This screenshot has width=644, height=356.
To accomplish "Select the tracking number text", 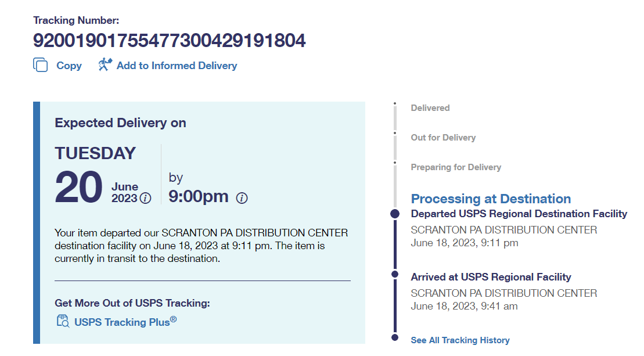I will pyautogui.click(x=169, y=41).
